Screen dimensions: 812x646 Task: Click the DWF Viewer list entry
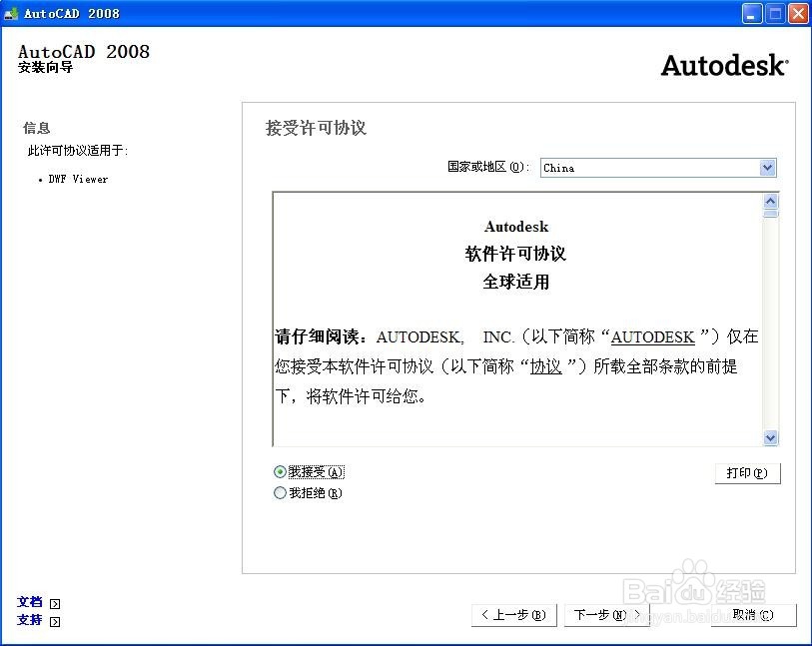[x=78, y=179]
